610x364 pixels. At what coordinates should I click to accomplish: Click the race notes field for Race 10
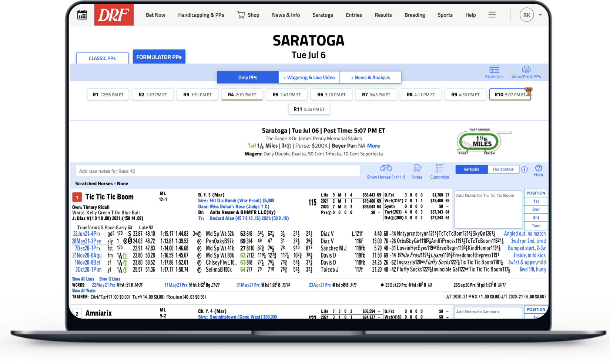[218, 171]
